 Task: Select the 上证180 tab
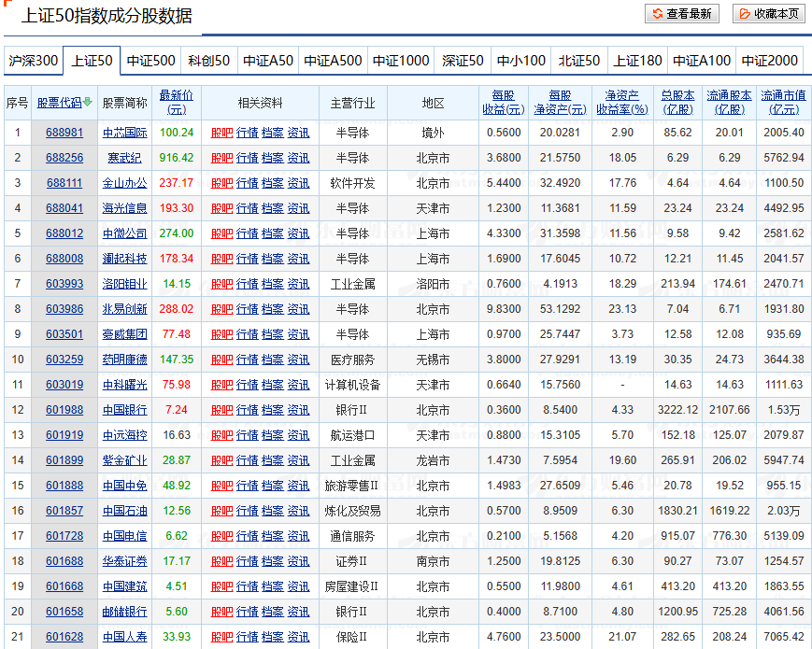[637, 61]
